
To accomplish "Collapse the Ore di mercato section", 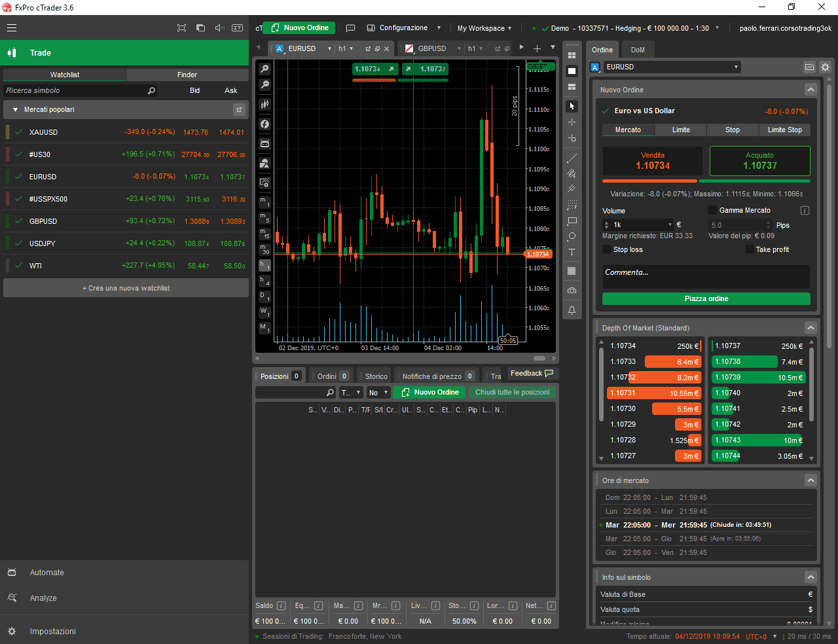I will click(x=811, y=480).
